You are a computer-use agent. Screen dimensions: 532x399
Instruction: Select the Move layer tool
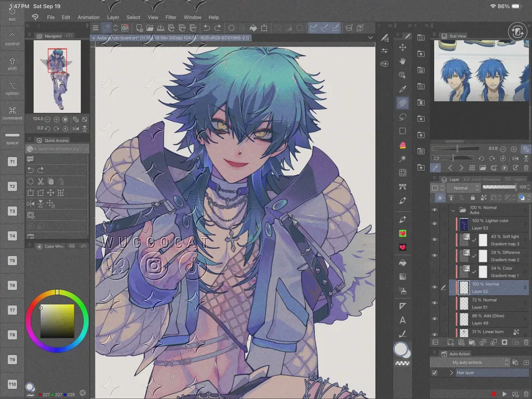point(403,47)
